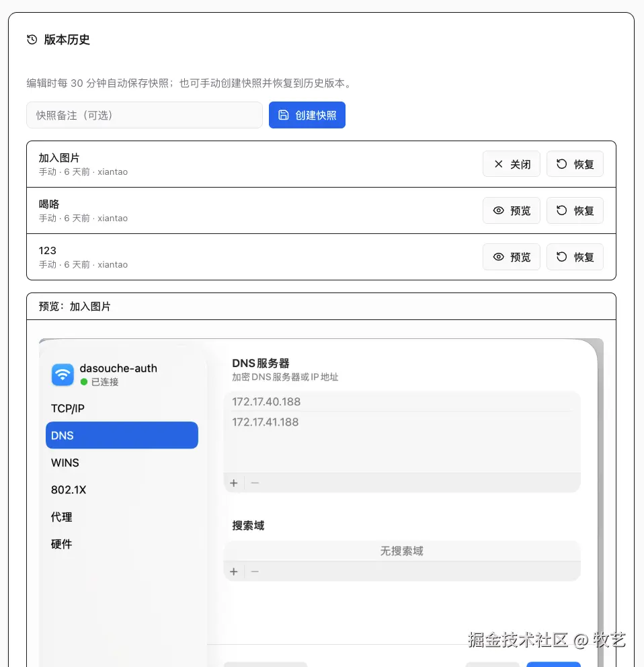Click the dasouche-auth network name

click(x=118, y=368)
